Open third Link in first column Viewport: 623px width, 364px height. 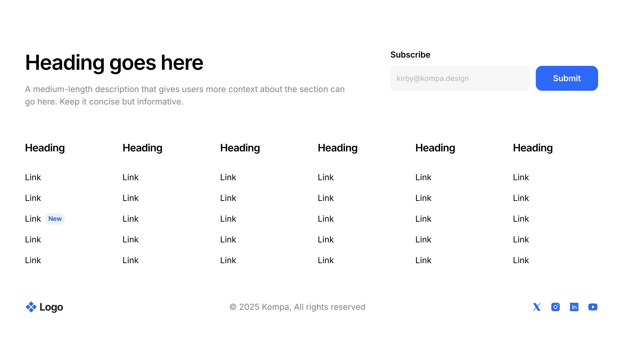(33, 219)
